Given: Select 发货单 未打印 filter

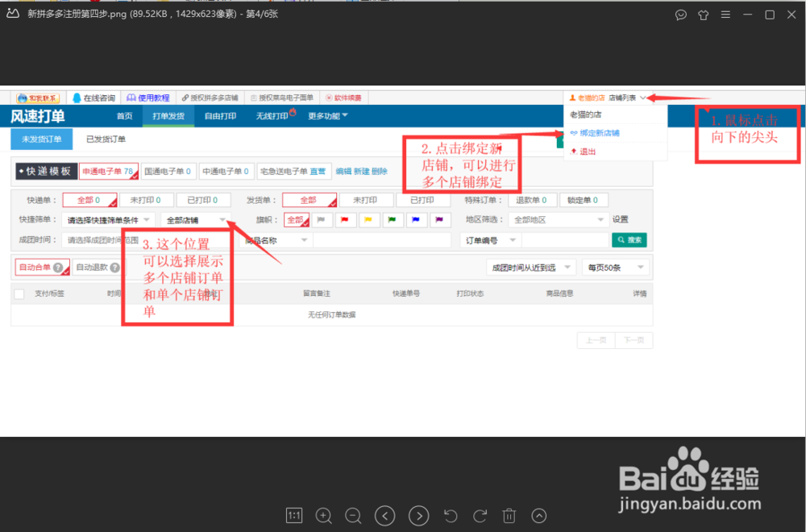Looking at the screenshot, I should pos(366,200).
